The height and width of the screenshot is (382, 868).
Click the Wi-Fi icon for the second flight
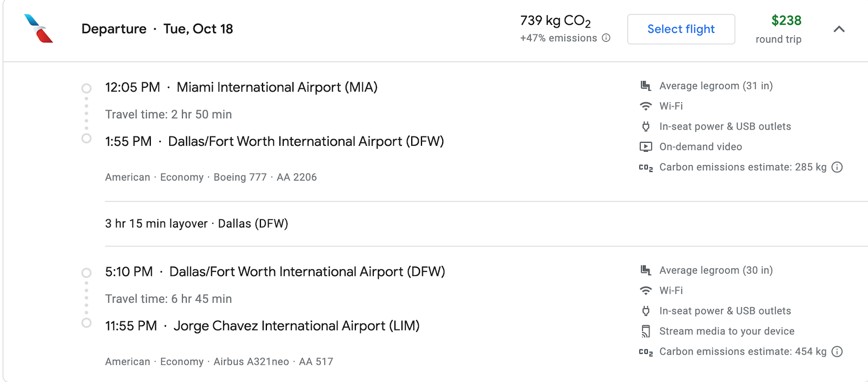coord(646,290)
